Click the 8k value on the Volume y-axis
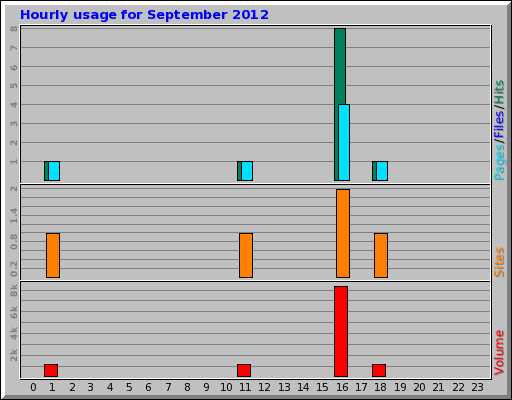 click(x=14, y=290)
